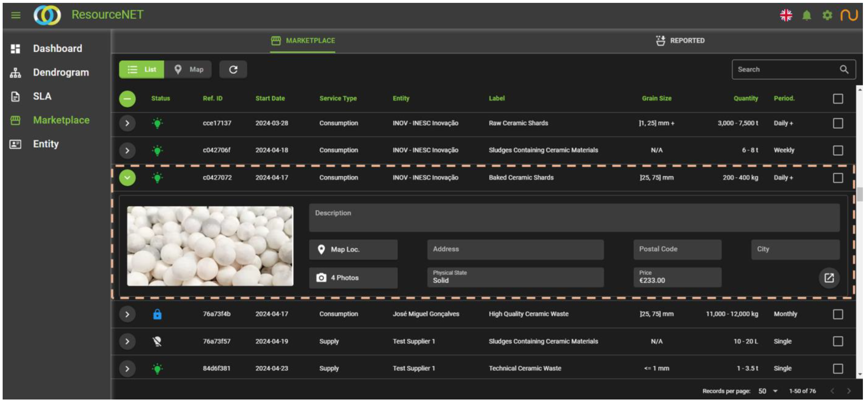Click the search magnifier icon
Viewport: 868px width, 404px height.
(x=844, y=69)
